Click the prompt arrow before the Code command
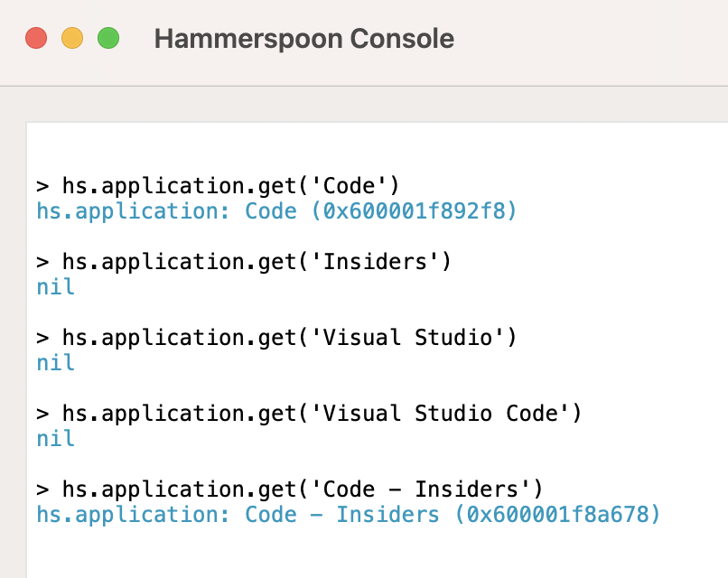This screenshot has height=578, width=728. click(x=41, y=185)
